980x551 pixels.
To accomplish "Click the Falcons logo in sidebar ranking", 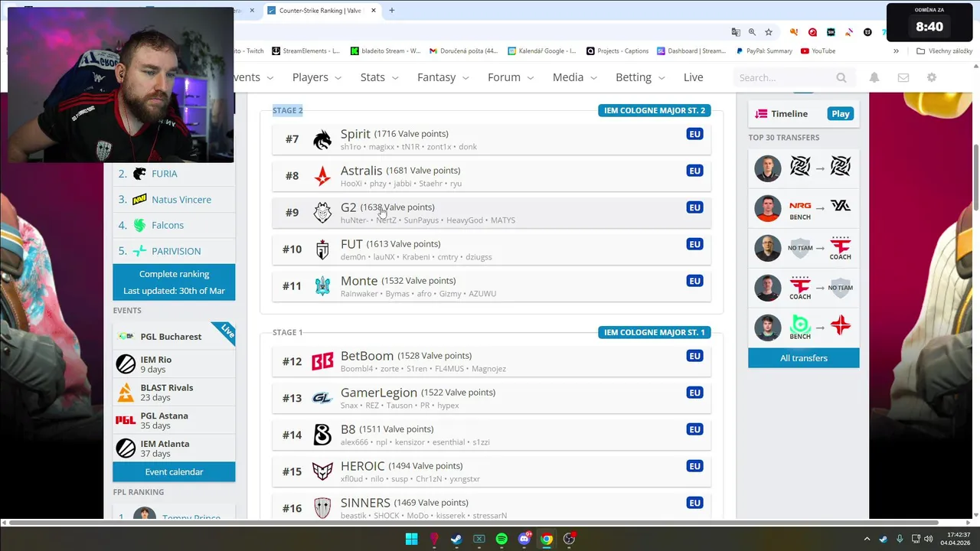I will (x=139, y=225).
